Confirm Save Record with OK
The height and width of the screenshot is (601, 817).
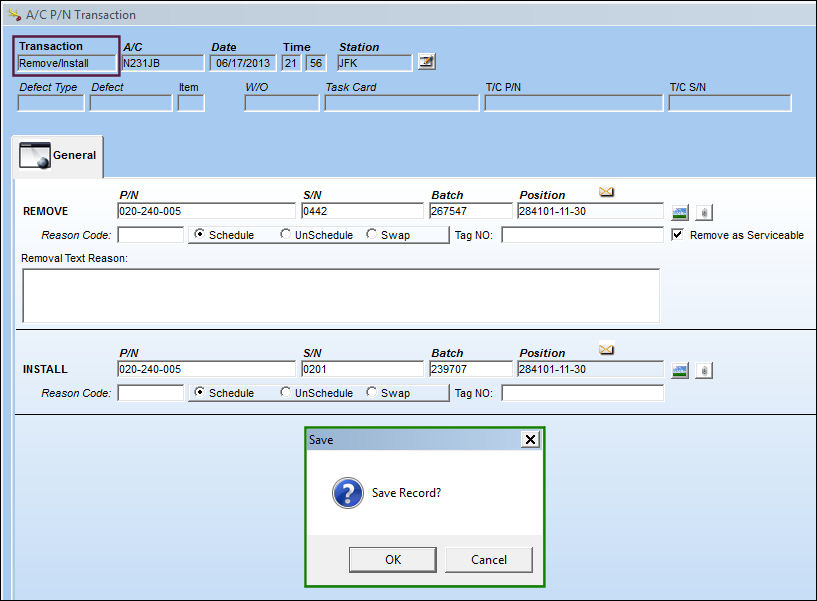click(393, 559)
